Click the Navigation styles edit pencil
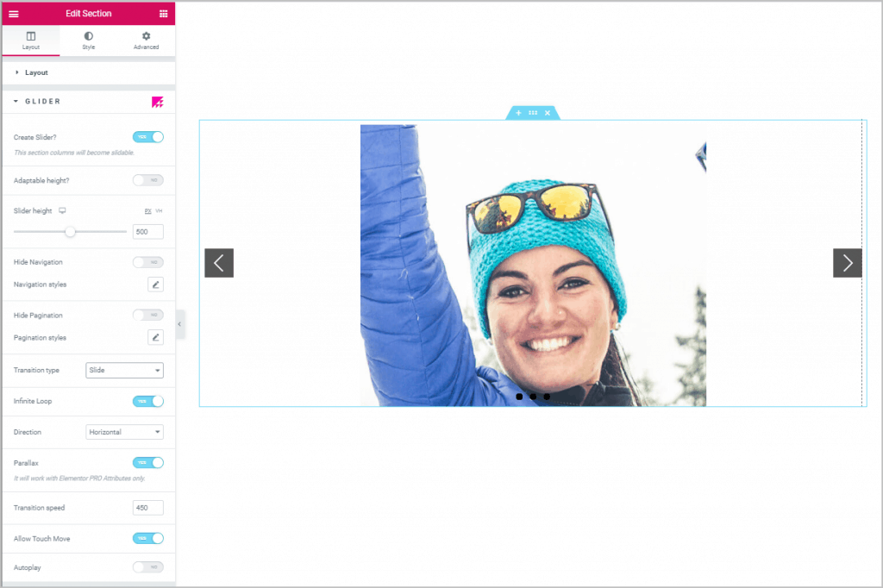 coord(155,285)
